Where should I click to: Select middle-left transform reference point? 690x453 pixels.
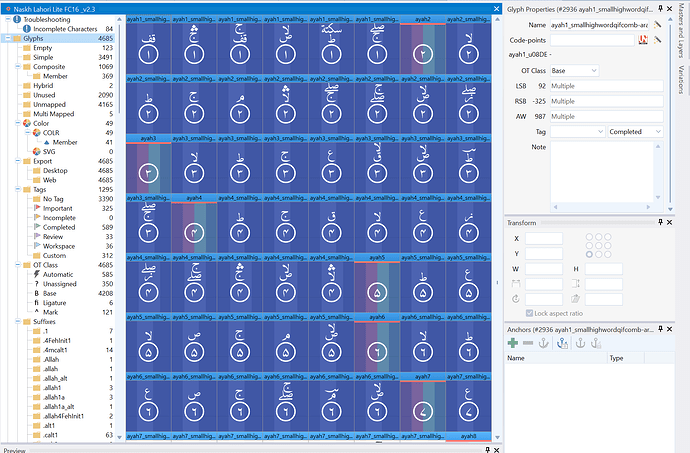pyautogui.click(x=589, y=246)
